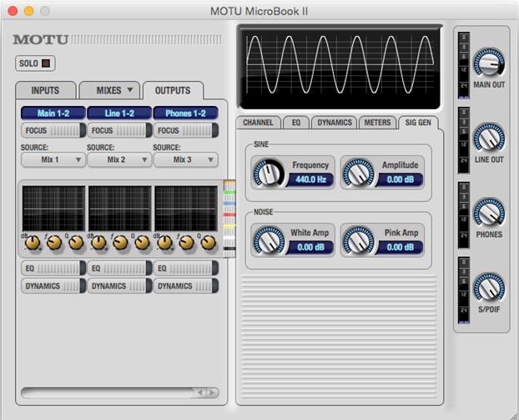Click the Phones 1-2 frequency knob
The image size is (519, 420).
click(187, 243)
